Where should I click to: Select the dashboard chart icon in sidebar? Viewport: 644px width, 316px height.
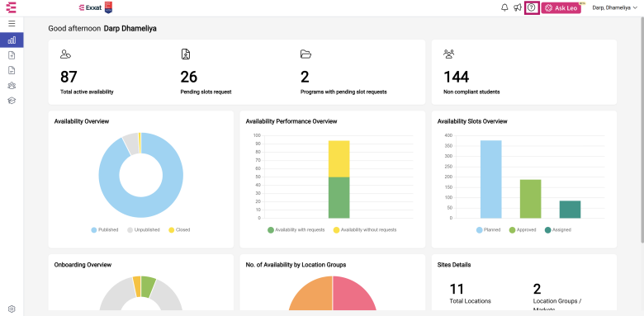(12, 40)
